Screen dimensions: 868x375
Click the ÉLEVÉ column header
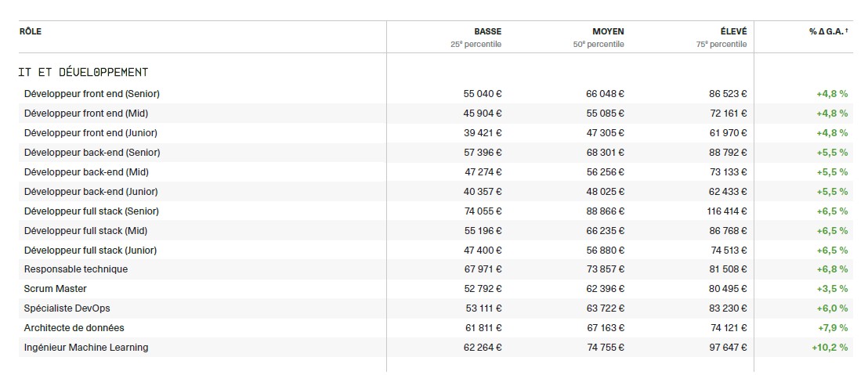point(732,31)
